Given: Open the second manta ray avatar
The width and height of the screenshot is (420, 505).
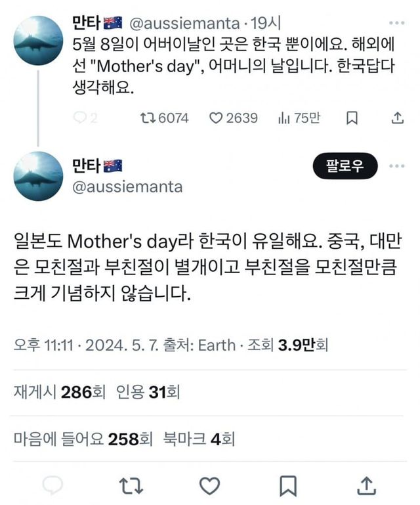Looking at the screenshot, I should click(x=38, y=176).
